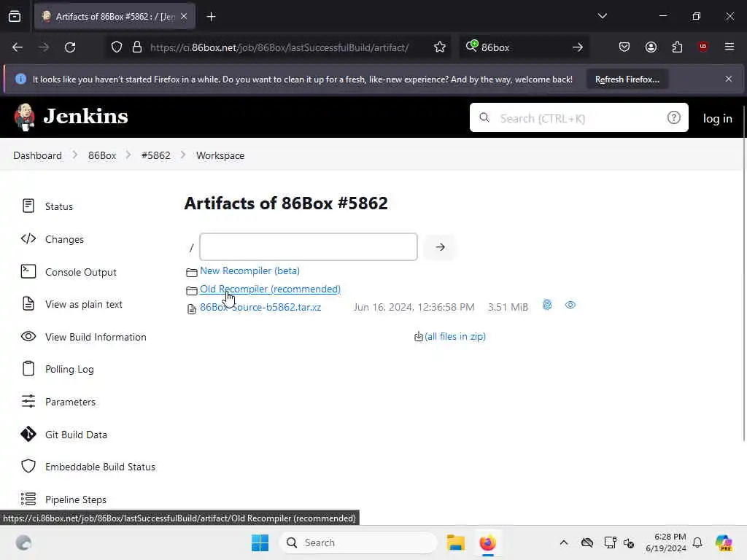Close the Artifacts of 86Box tab

click(x=184, y=17)
